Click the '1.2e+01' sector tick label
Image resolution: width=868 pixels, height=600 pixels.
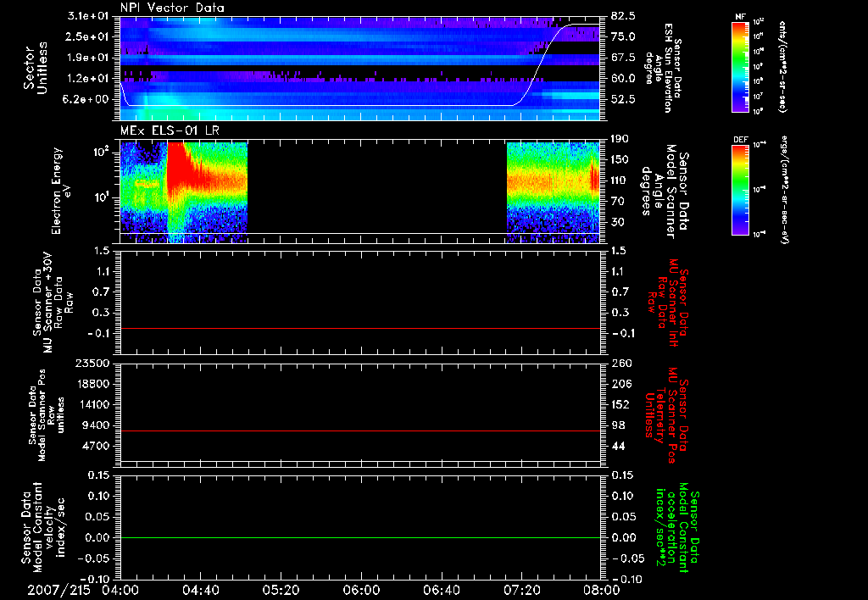tap(89, 79)
